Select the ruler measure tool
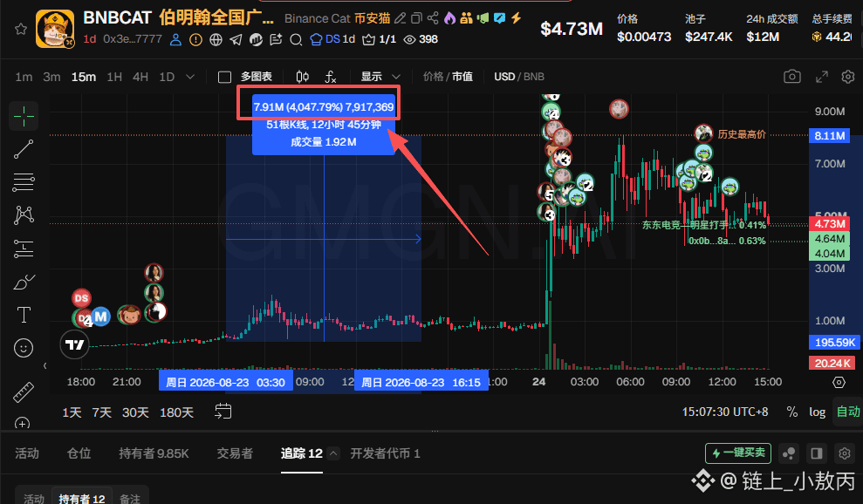Screen dimensions: 863x504 [x=24, y=392]
